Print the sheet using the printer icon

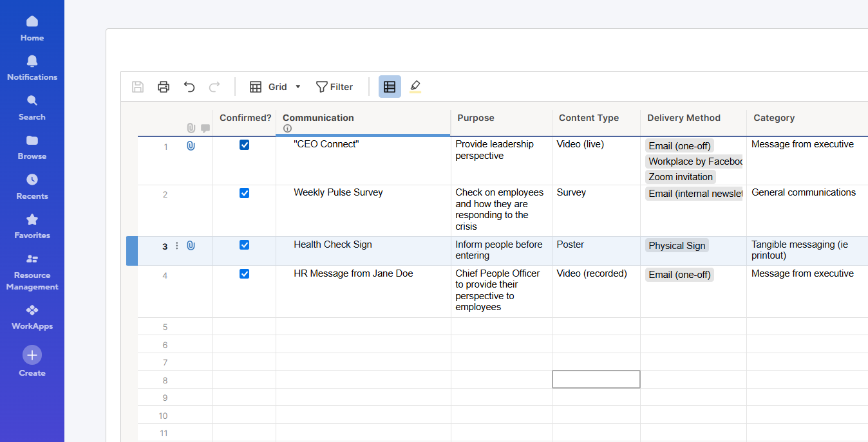point(163,86)
